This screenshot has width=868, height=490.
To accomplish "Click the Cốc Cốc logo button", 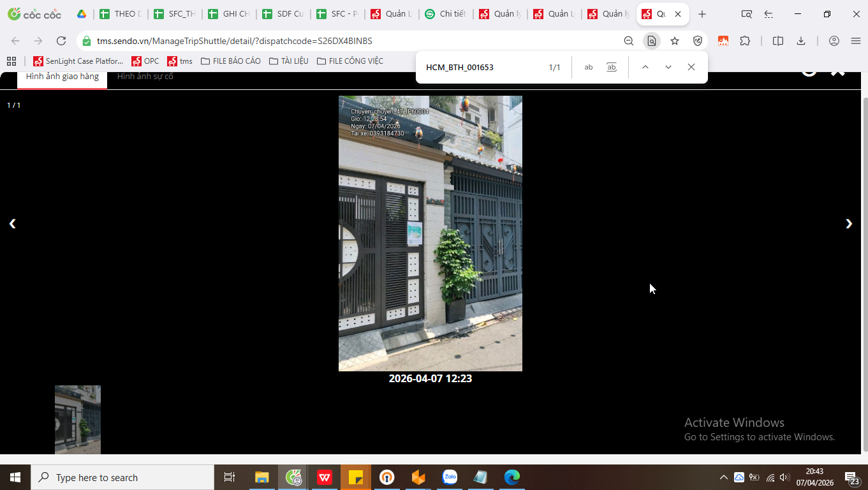I will (34, 14).
